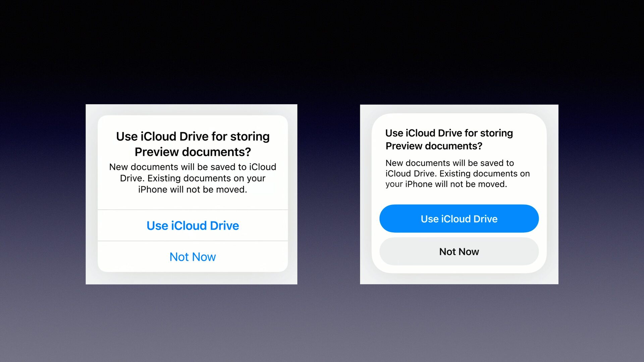Click the blue text Use iCloud Drive option

193,226
